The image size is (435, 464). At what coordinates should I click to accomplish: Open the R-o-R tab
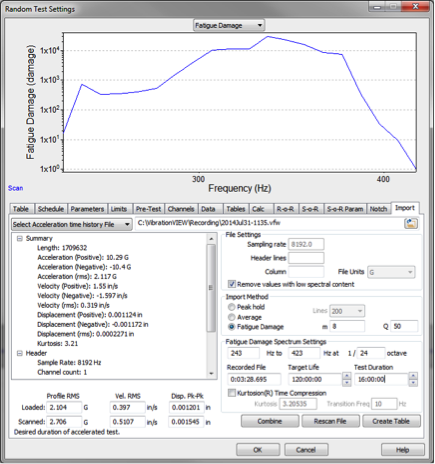tap(286, 209)
